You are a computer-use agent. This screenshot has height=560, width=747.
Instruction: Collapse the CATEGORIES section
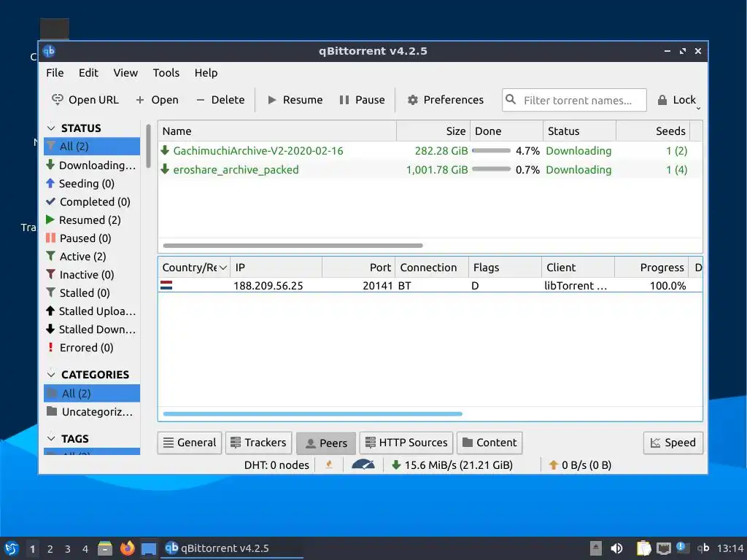[x=51, y=374]
